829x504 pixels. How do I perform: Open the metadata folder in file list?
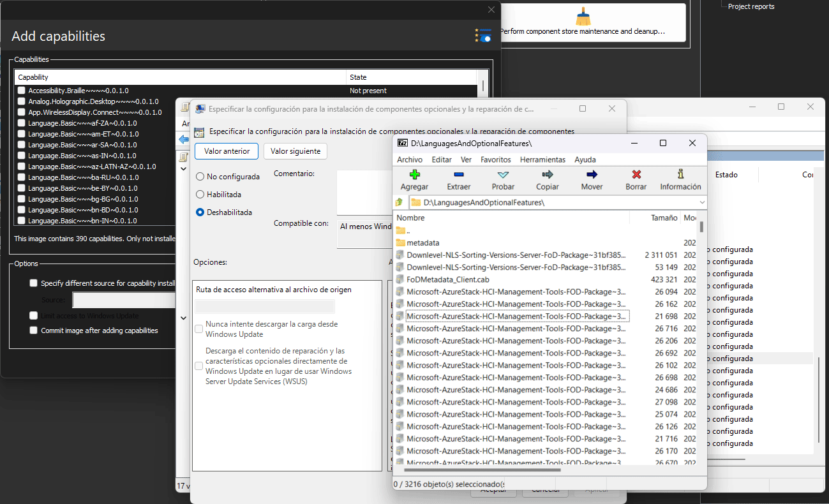pyautogui.click(x=422, y=242)
